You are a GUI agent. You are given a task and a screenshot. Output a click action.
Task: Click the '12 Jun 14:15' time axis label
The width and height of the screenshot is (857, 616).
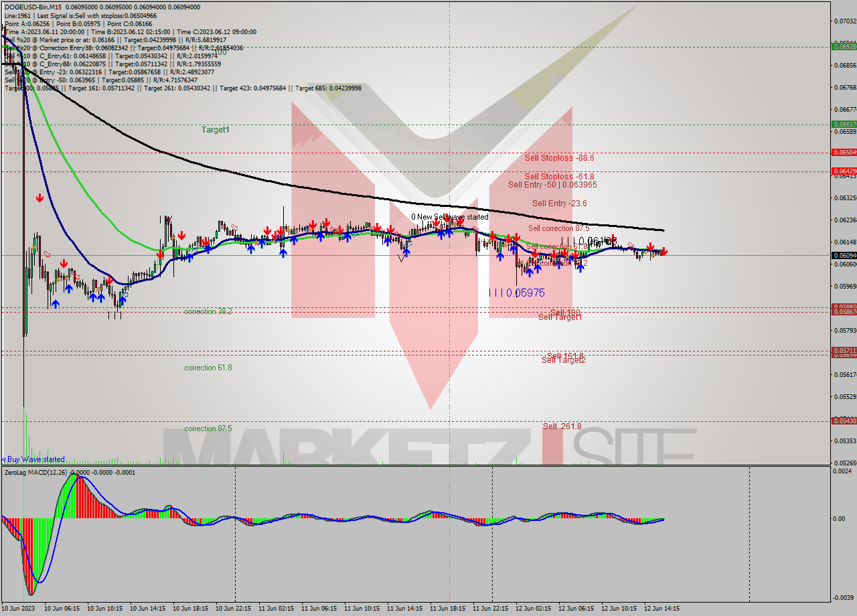pyautogui.click(x=661, y=609)
